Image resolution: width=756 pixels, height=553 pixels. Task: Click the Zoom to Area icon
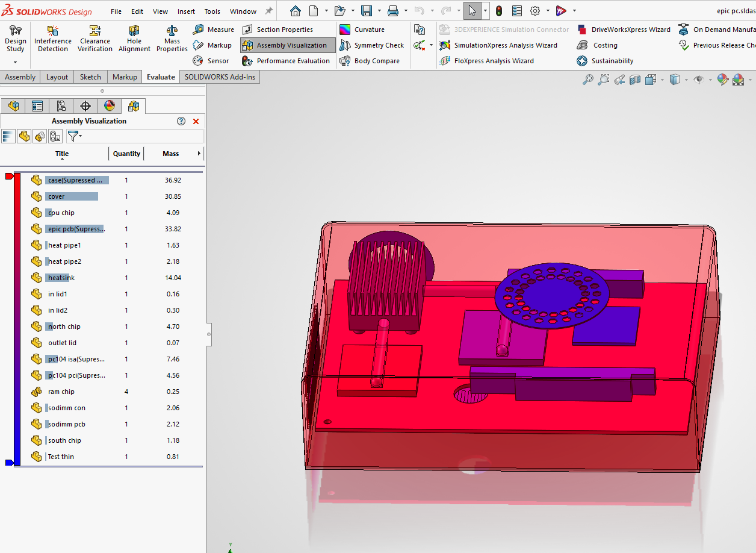click(x=604, y=80)
